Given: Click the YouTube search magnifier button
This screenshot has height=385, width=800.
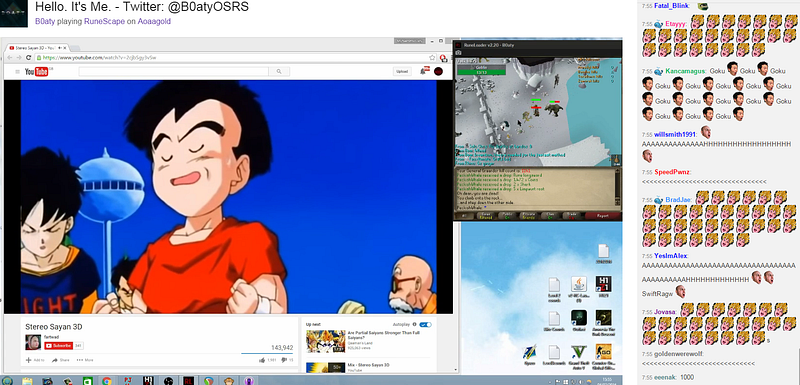Looking at the screenshot, I should pyautogui.click(x=279, y=72).
